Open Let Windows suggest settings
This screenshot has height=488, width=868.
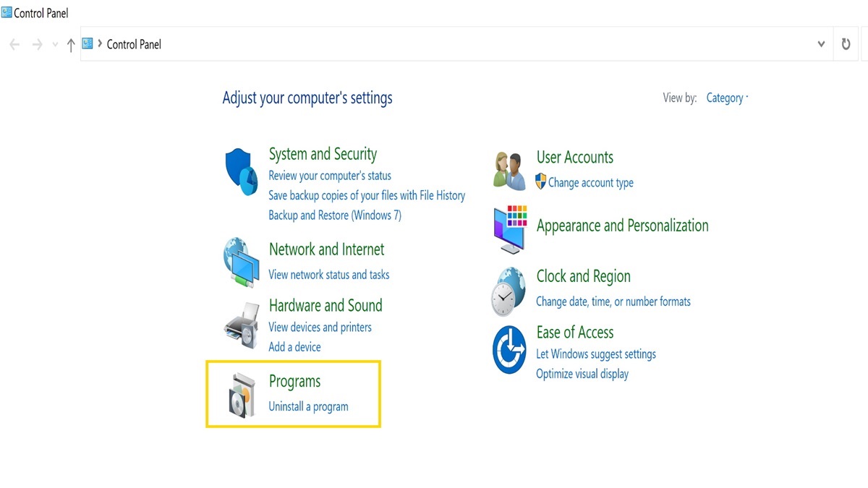596,354
